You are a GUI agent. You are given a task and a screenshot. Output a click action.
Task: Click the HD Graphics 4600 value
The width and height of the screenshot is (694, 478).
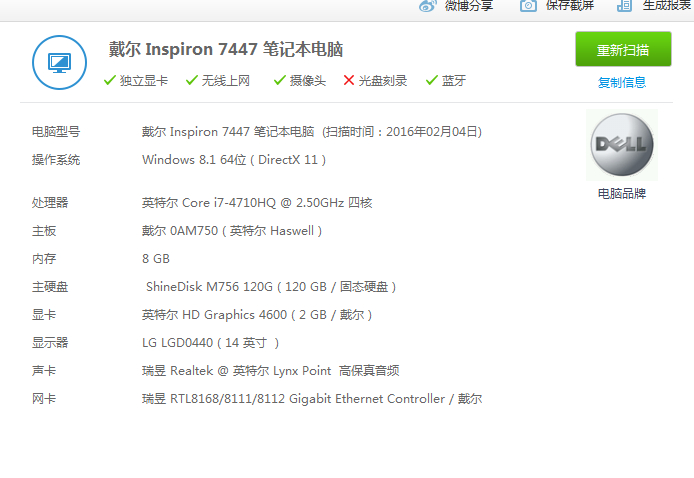[x=257, y=315]
